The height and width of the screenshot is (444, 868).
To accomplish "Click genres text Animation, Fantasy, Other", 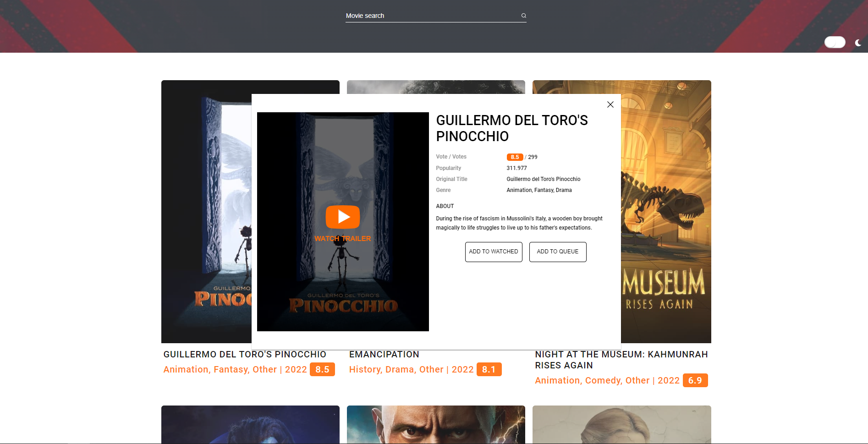I will [220, 370].
